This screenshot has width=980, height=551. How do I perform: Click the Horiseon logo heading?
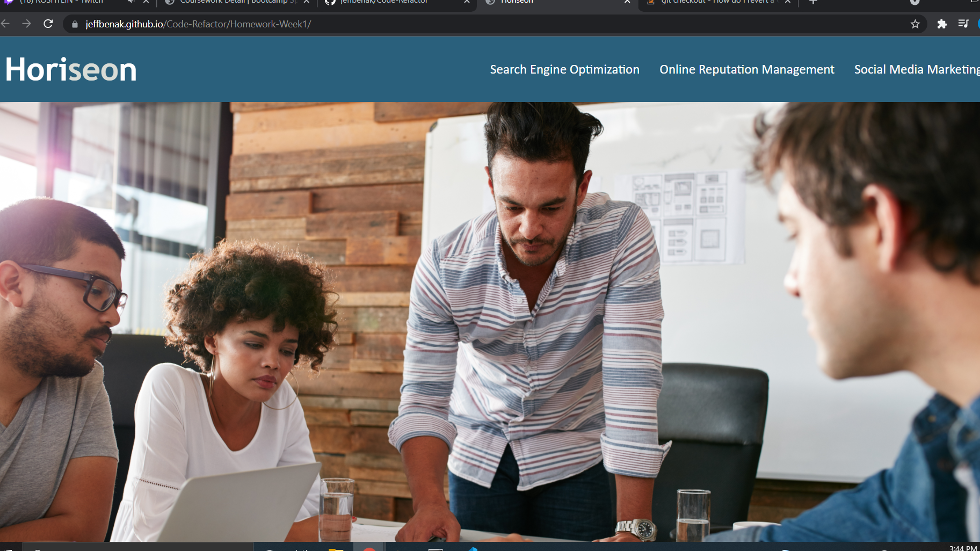coord(71,70)
